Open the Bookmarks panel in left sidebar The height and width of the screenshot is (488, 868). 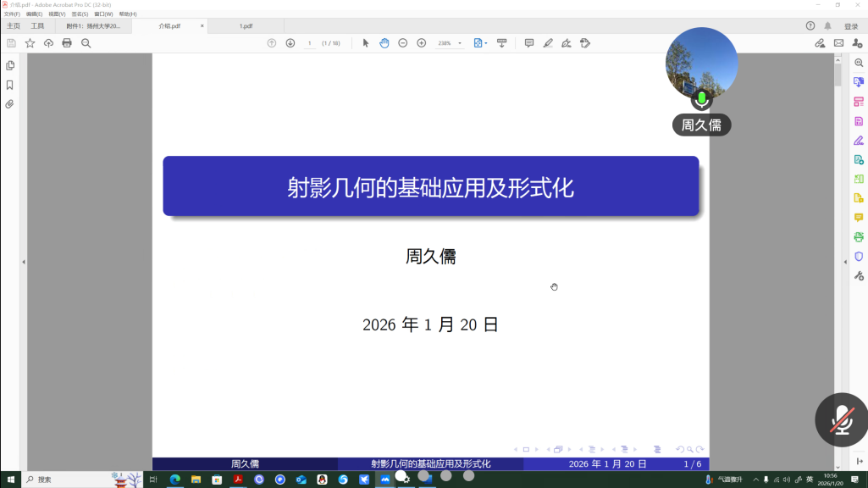click(x=10, y=85)
